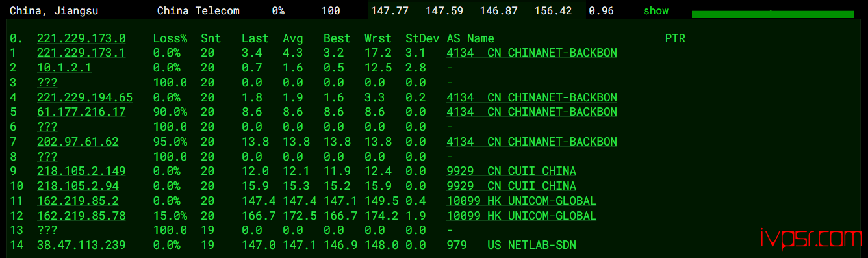The width and height of the screenshot is (868, 258).
Task: Click AS 979 US NETLAB-SDN link
Action: tap(511, 245)
